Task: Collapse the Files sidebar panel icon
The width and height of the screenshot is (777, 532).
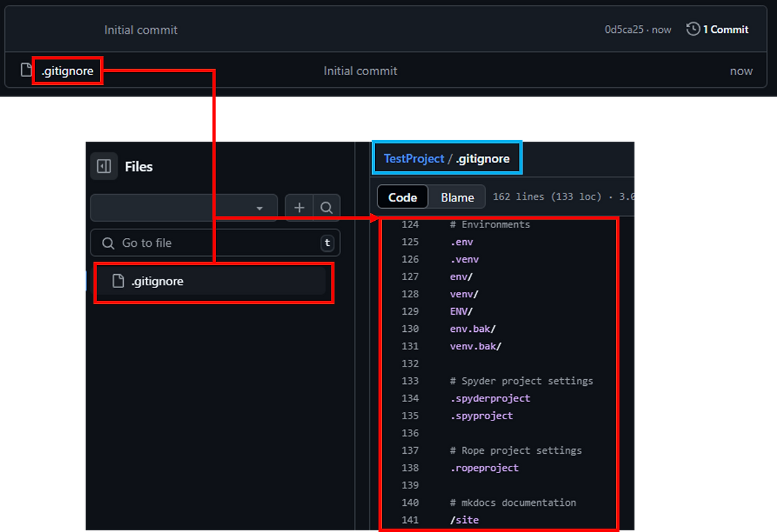Action: [x=104, y=166]
